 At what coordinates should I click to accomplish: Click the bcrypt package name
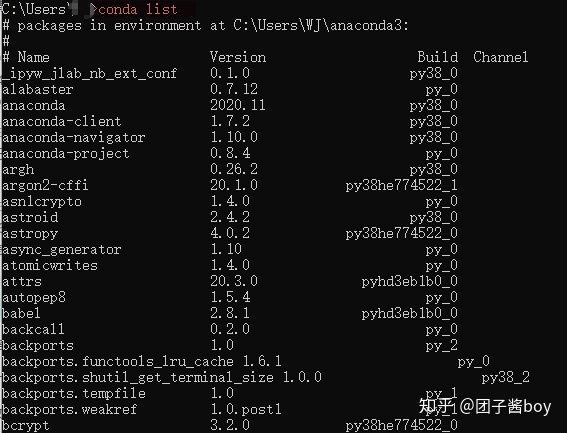click(26, 425)
